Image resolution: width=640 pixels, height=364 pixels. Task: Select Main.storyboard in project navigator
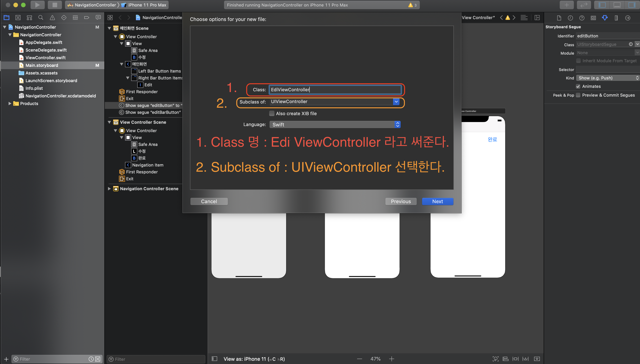tap(41, 65)
